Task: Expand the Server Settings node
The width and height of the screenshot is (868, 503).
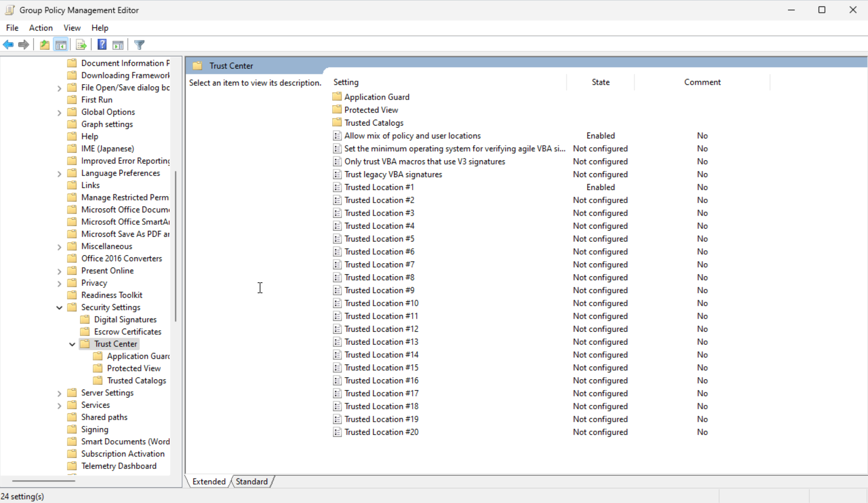Action: tap(59, 394)
